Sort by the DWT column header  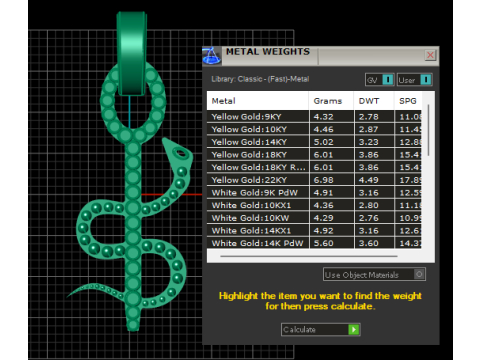point(374,101)
